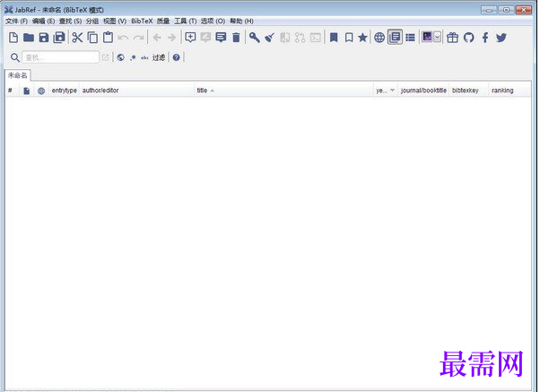Open the 文件 (F) menu
The height and width of the screenshot is (392, 540).
tap(16, 22)
